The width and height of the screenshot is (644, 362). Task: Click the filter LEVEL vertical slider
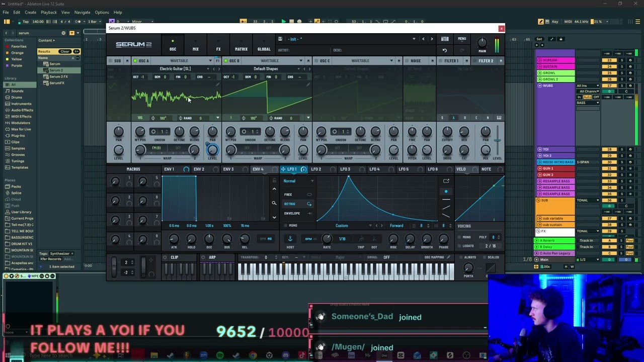(x=498, y=141)
